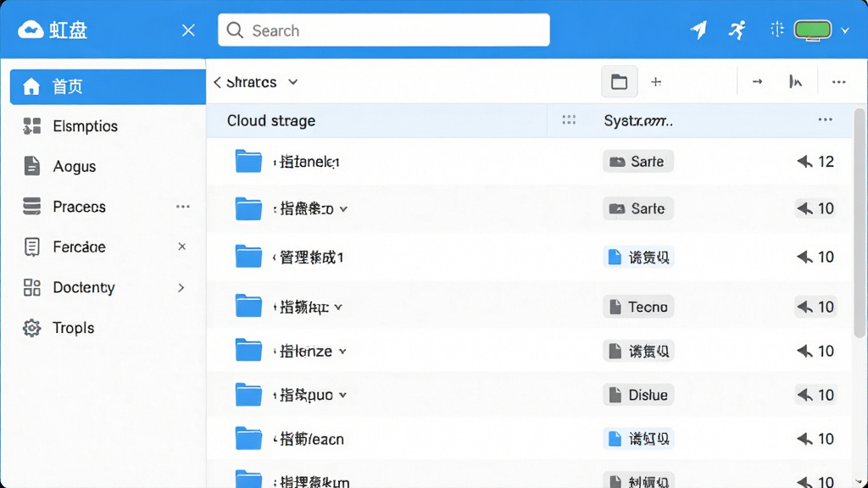Open the three-dot menu beside Pracecs
Viewport: 868px width, 488px height.
pyautogui.click(x=183, y=207)
